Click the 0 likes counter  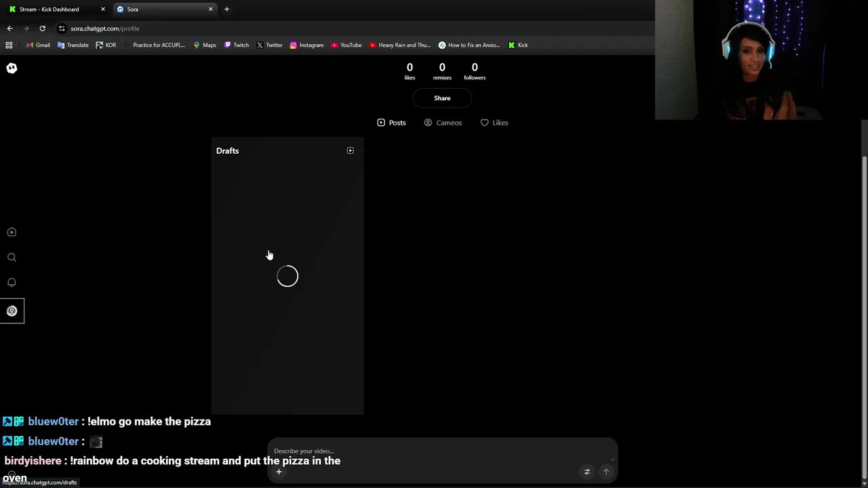410,71
